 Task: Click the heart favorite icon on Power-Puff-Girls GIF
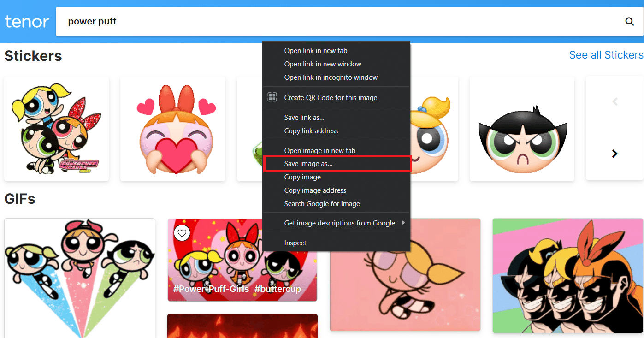coord(182,233)
